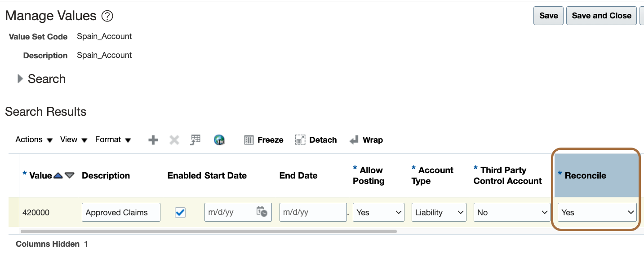Click the delete row X icon
The width and height of the screenshot is (644, 253).
tap(174, 140)
